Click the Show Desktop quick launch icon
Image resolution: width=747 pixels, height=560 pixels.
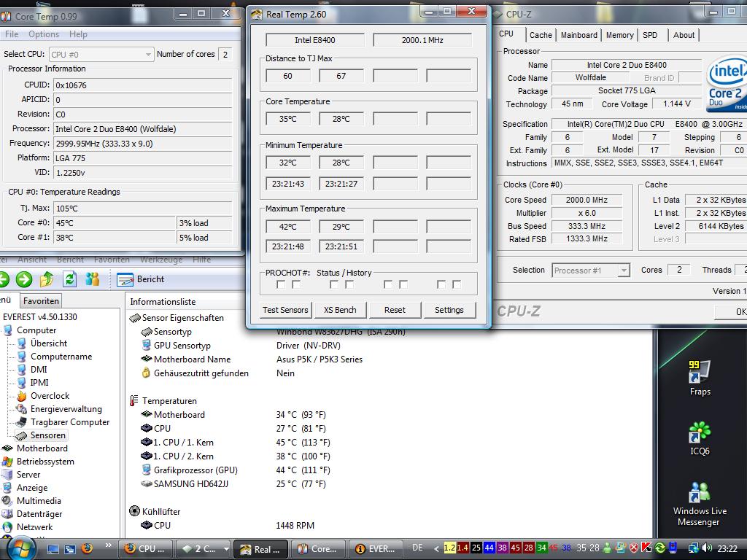(x=53, y=549)
